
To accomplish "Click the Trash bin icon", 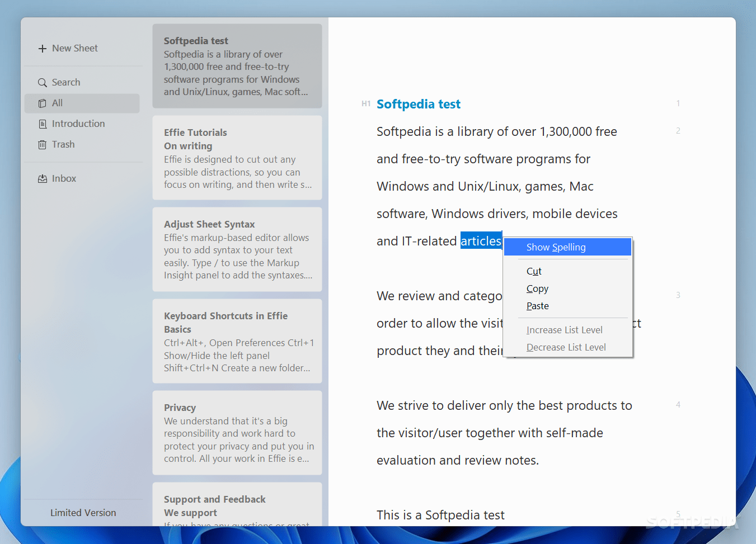I will [x=43, y=145].
